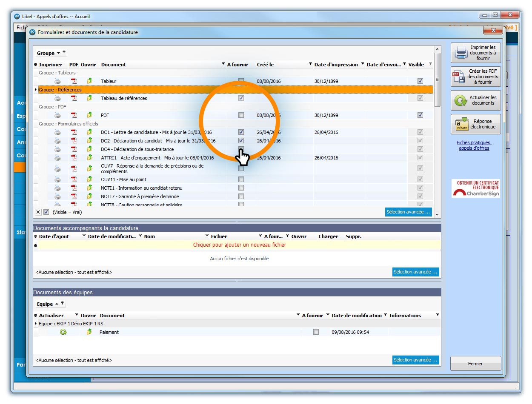Screen dimensions: 532x404
Task: Click scrollbar down arrow of forms grid
Action: click(x=437, y=215)
